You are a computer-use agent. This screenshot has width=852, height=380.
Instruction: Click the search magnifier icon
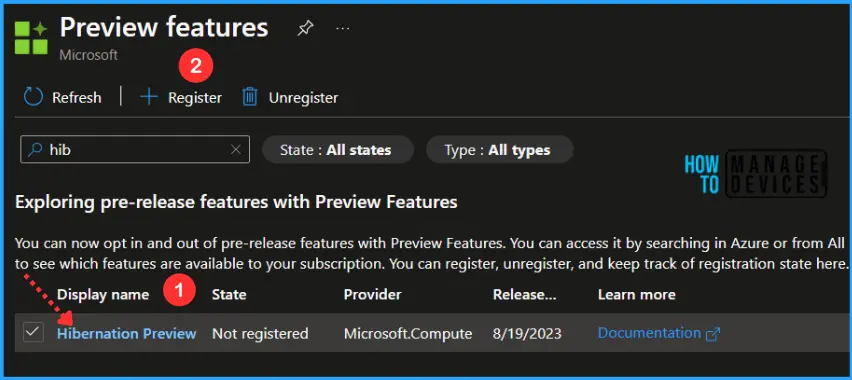pyautogui.click(x=35, y=149)
